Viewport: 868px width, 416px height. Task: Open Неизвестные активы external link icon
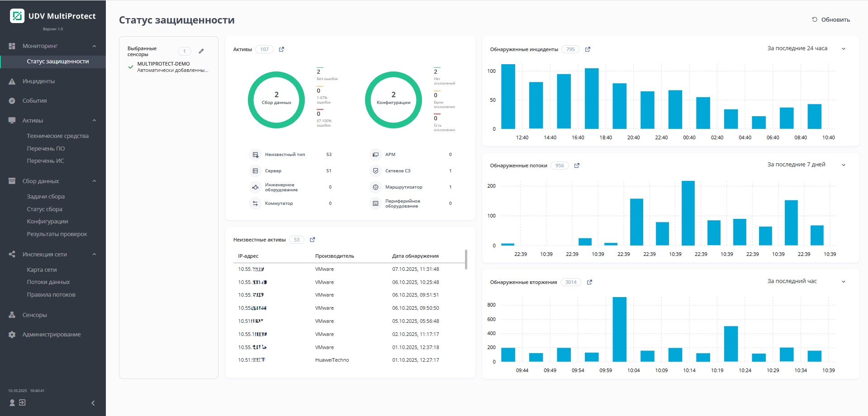(x=312, y=240)
